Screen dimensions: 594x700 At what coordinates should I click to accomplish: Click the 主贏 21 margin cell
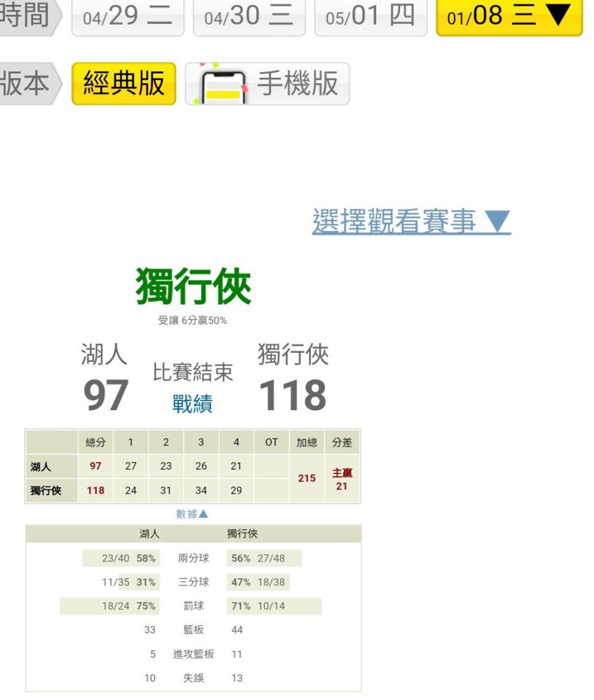tap(342, 479)
